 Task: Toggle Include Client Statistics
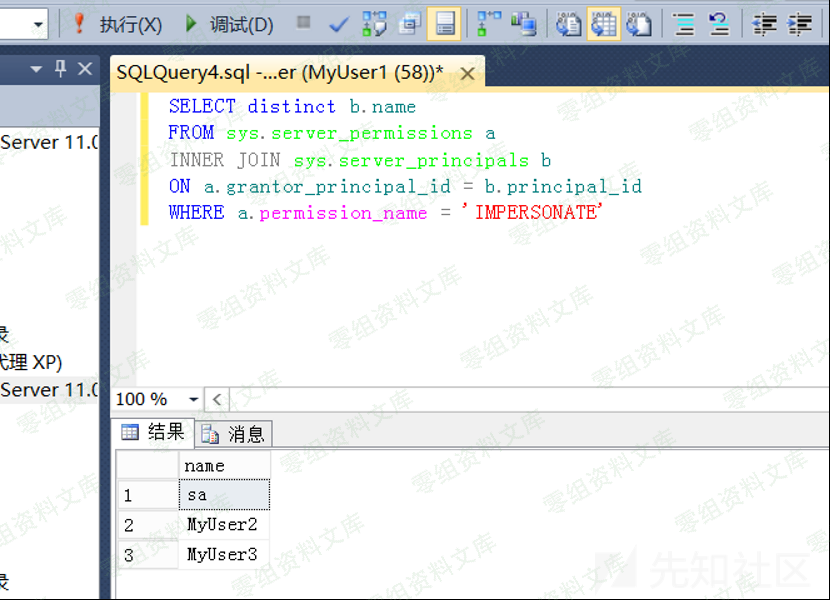point(523,24)
